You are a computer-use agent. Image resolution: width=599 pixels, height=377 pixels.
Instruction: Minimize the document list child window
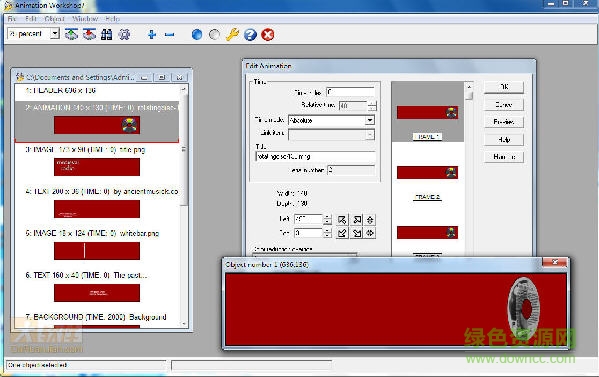(144, 77)
